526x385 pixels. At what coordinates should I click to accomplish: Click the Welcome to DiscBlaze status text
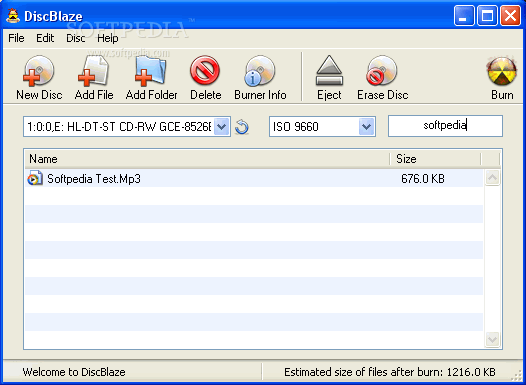(x=74, y=372)
